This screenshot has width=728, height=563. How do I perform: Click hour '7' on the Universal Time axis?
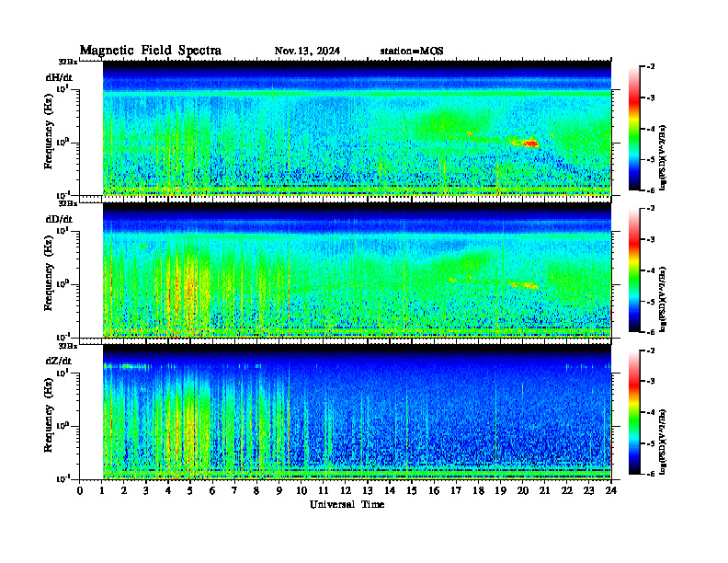pos(234,491)
